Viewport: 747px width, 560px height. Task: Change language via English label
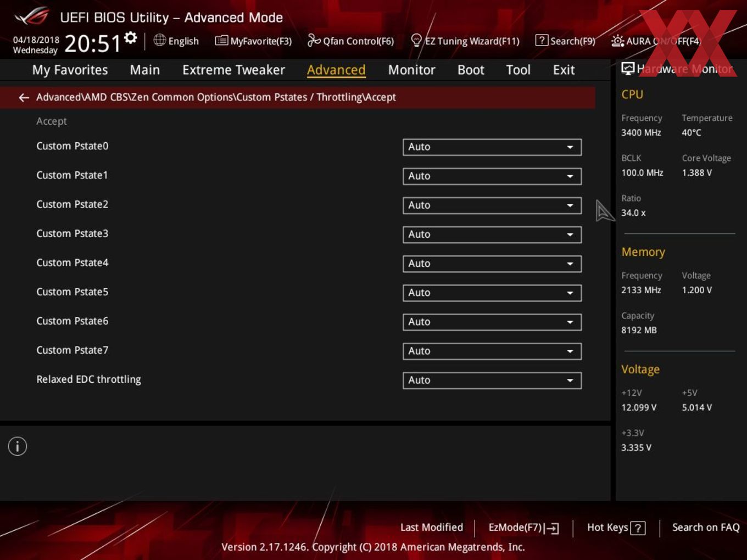pyautogui.click(x=183, y=41)
